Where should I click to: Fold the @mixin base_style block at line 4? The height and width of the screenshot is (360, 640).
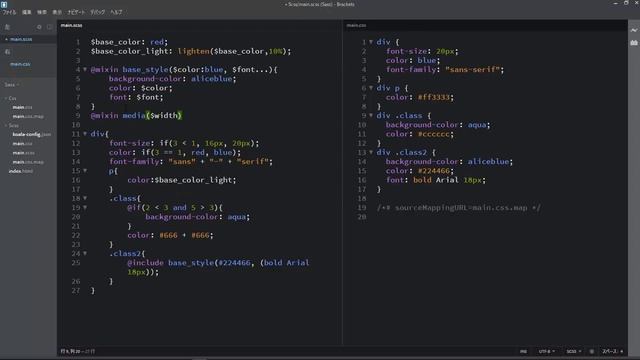(85, 69)
